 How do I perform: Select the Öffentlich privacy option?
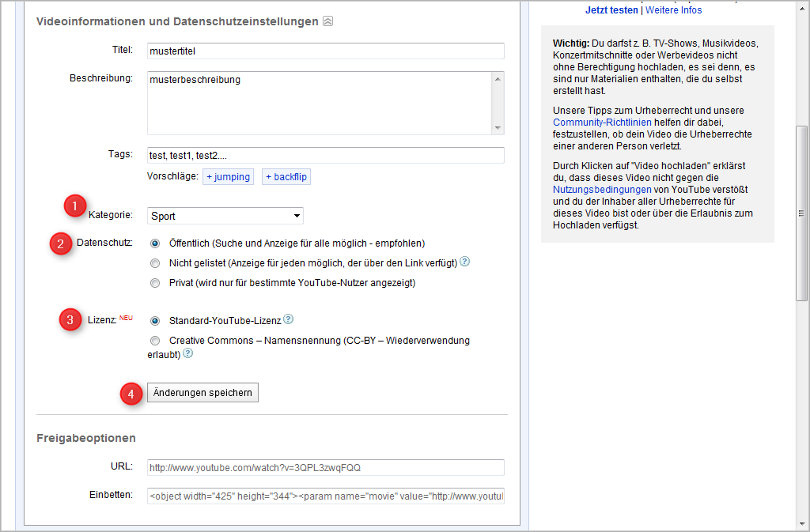(154, 243)
